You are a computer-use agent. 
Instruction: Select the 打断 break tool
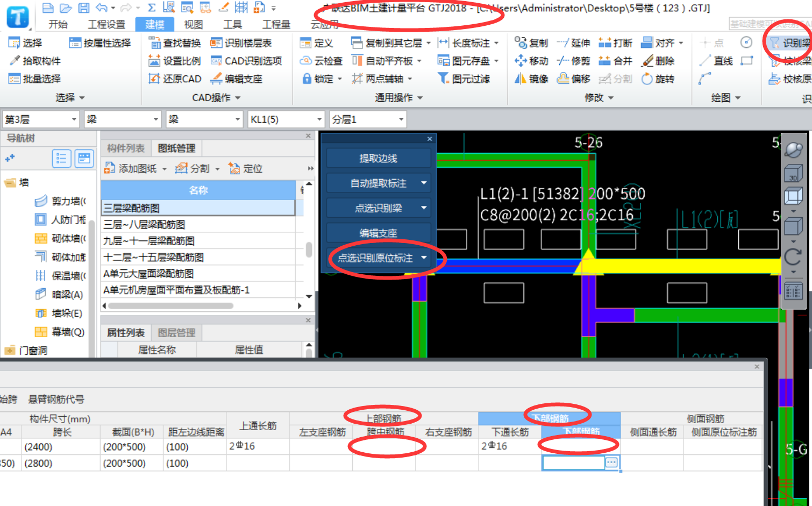coord(615,43)
